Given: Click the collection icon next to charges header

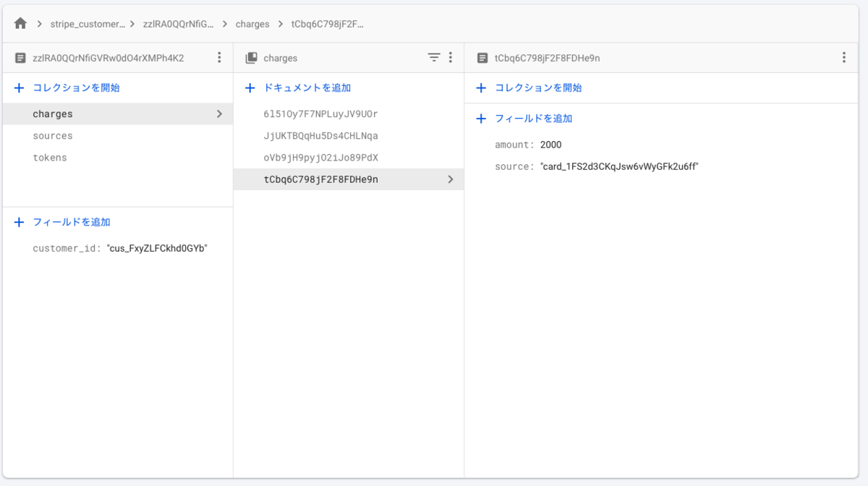Looking at the screenshot, I should [x=251, y=56].
